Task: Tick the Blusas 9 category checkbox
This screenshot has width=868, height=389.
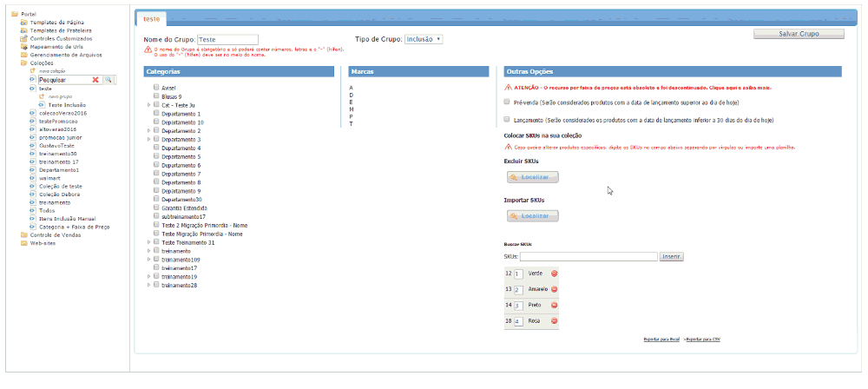Action: [156, 96]
